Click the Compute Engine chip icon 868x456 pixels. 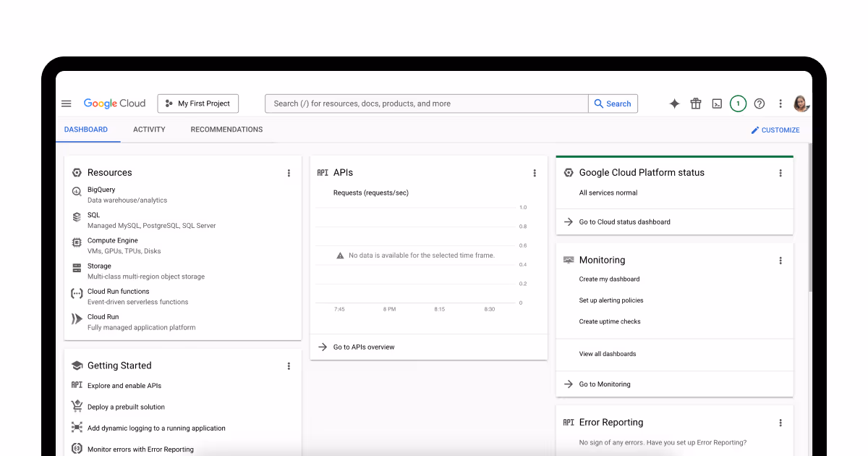tap(77, 242)
